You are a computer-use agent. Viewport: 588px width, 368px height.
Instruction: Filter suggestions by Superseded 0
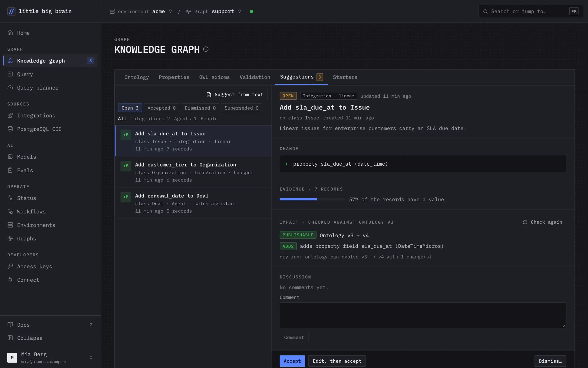coord(241,108)
